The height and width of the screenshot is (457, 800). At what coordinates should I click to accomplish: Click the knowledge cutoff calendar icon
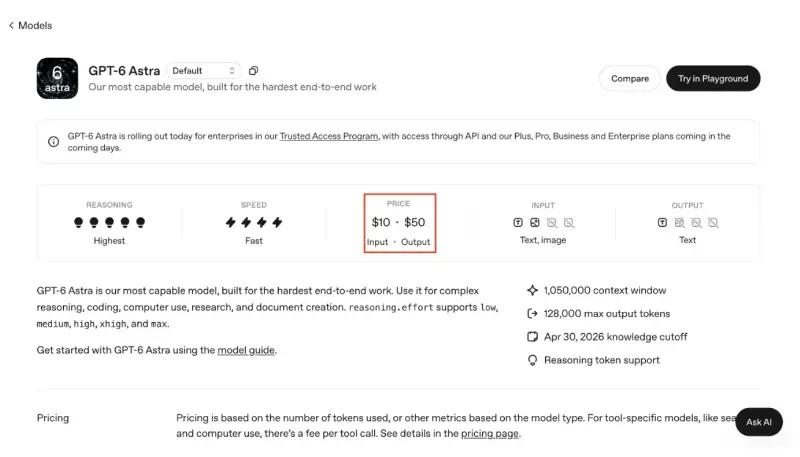pyautogui.click(x=532, y=337)
